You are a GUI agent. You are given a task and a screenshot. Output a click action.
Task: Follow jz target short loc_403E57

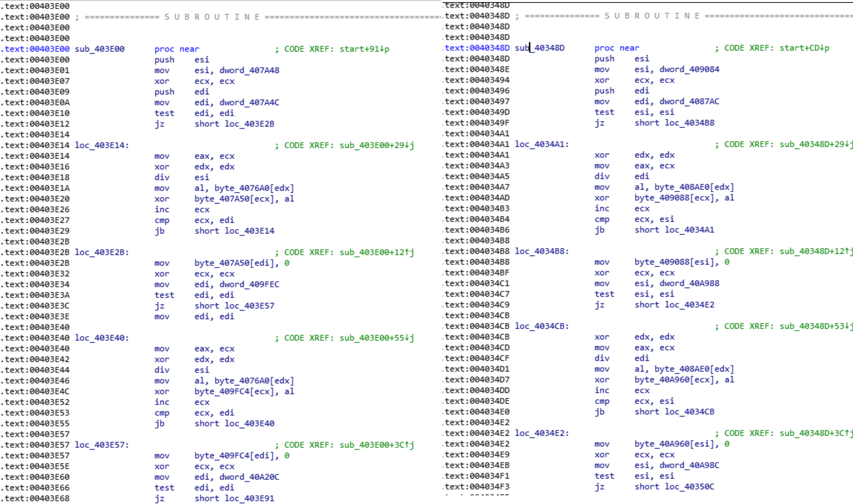[x=249, y=306]
